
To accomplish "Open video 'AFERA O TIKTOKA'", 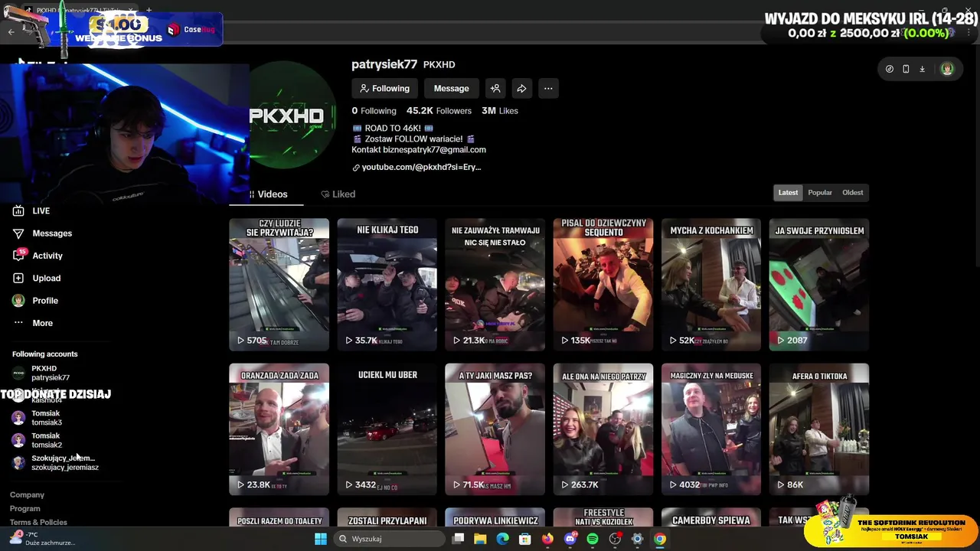I will pos(819,429).
